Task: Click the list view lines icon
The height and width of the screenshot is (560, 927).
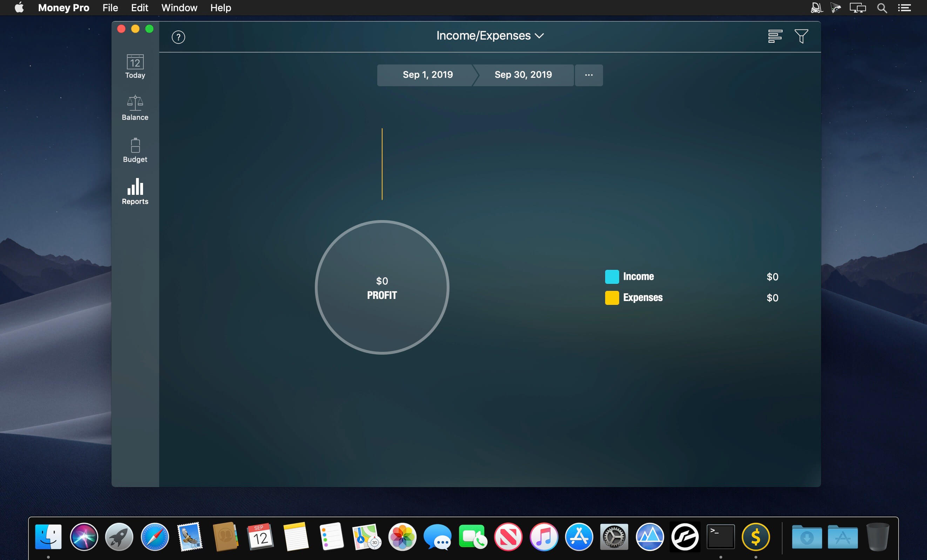Action: (x=775, y=36)
